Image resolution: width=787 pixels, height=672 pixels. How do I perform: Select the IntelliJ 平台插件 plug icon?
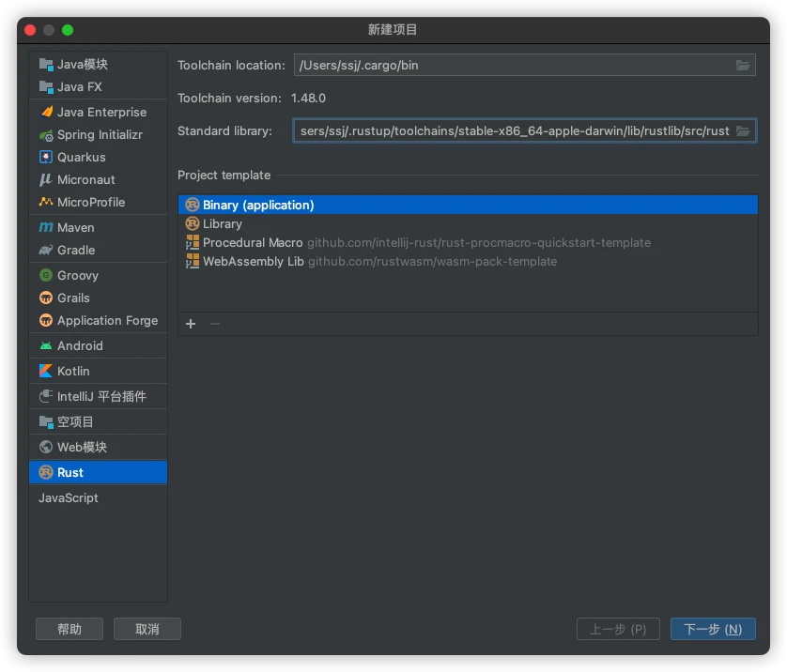(46, 397)
